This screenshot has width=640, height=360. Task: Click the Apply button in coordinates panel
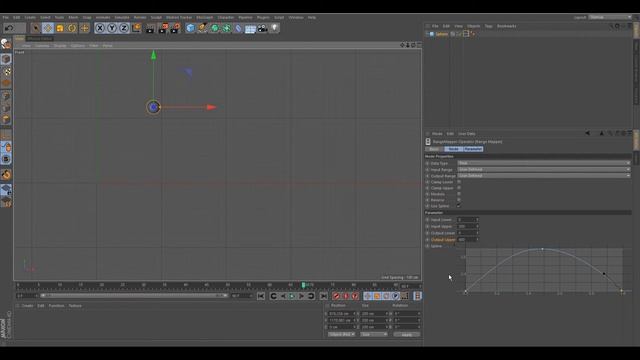[407, 334]
